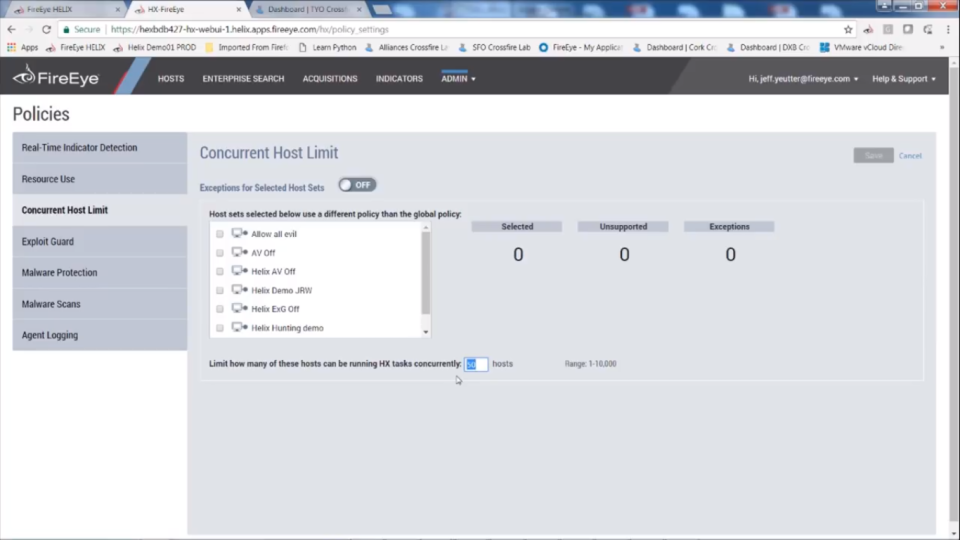Select Resource Use policy tab
960x540 pixels.
pyautogui.click(x=100, y=179)
